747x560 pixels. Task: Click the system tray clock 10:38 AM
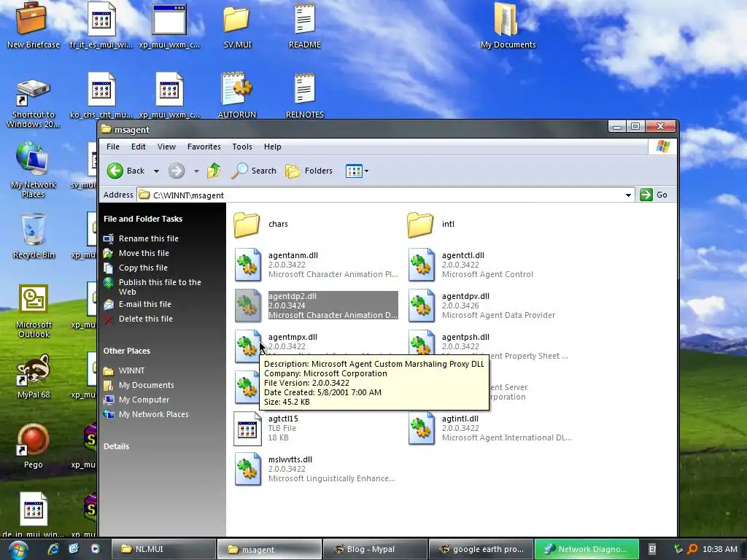(719, 549)
